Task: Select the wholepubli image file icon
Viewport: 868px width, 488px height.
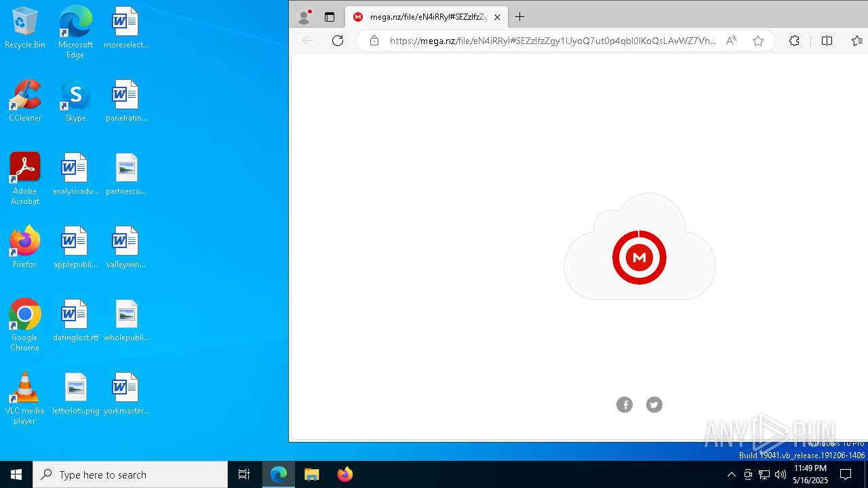Action: (x=126, y=321)
